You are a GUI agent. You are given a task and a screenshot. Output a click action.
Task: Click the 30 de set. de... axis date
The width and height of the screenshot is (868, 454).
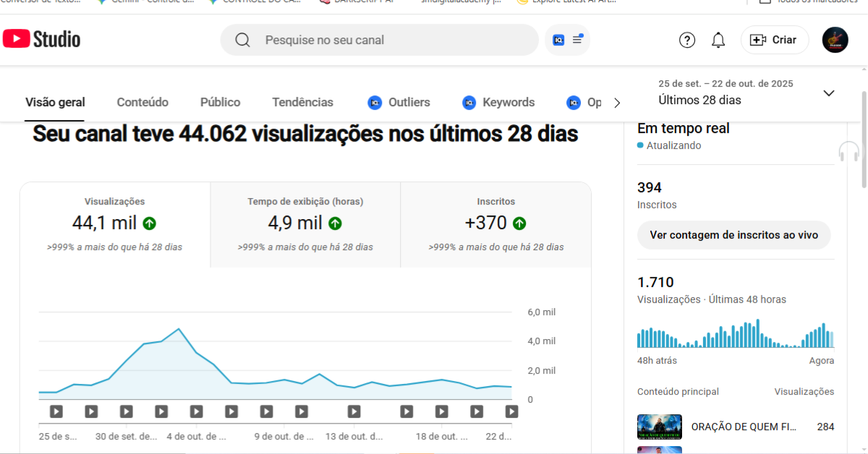pos(127,437)
